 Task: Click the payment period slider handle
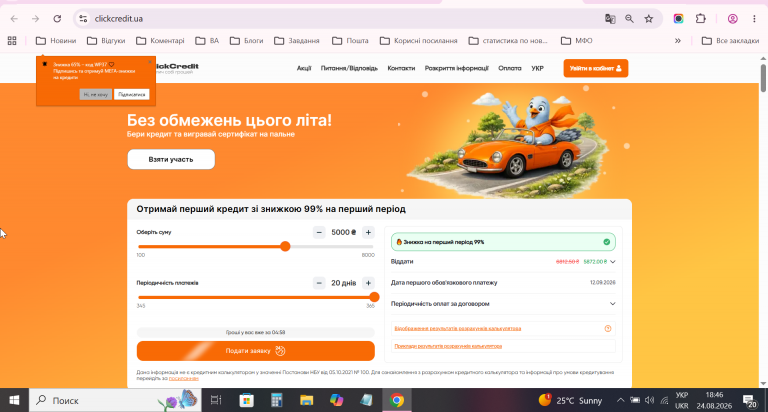click(374, 297)
